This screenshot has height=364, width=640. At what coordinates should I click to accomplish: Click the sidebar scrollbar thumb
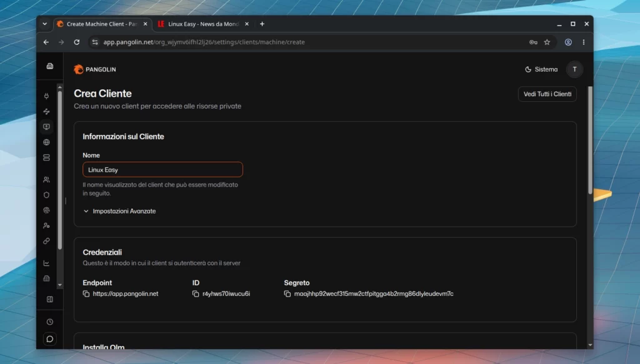click(60, 170)
